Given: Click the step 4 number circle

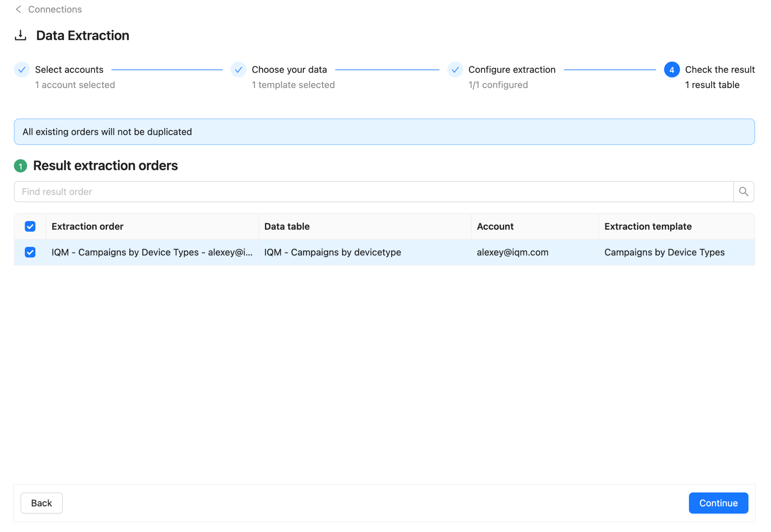Looking at the screenshot, I should click(672, 70).
